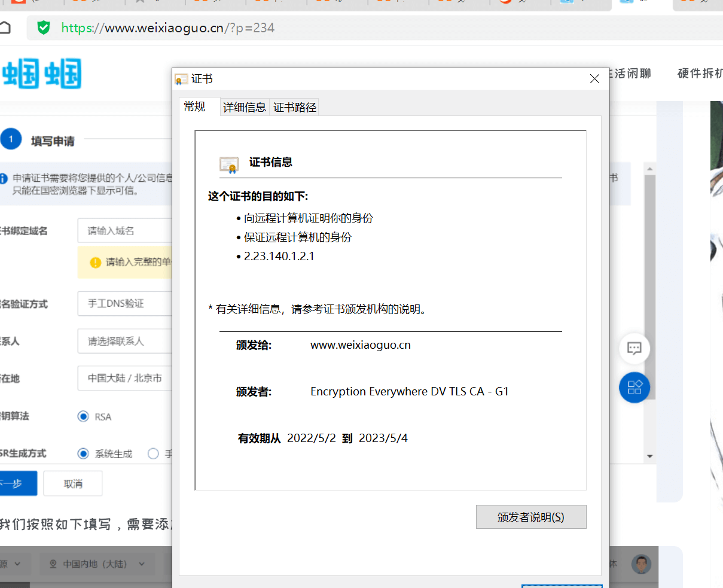Click the browser home icon
This screenshot has height=588, width=723.
(x=5, y=28)
